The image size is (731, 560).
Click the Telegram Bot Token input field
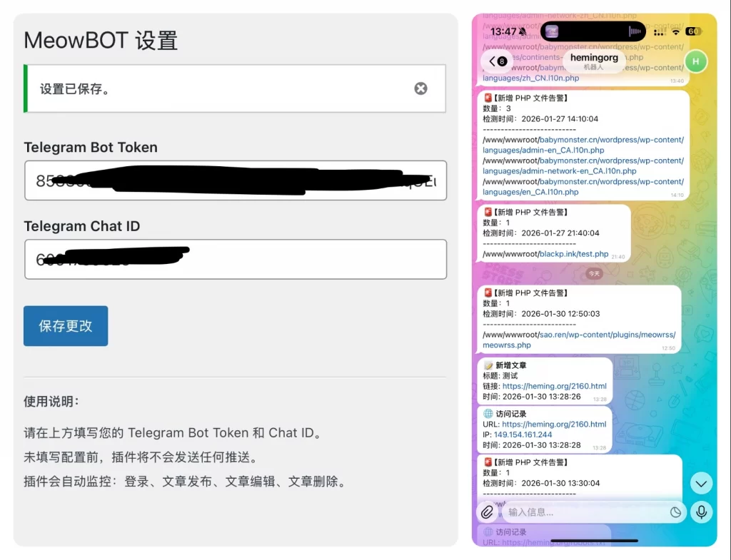pyautogui.click(x=236, y=182)
